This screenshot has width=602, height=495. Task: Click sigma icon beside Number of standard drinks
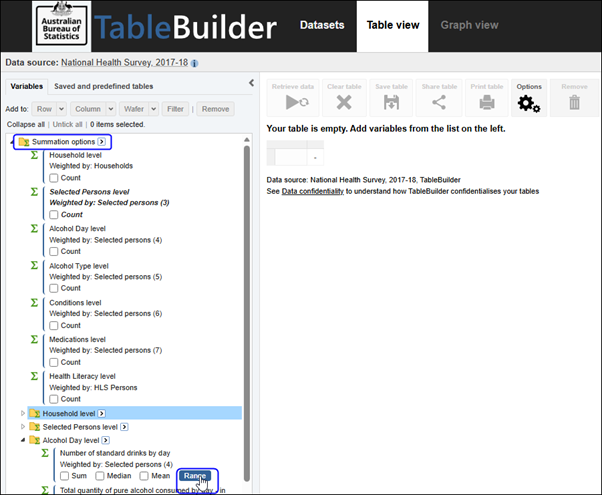45,453
